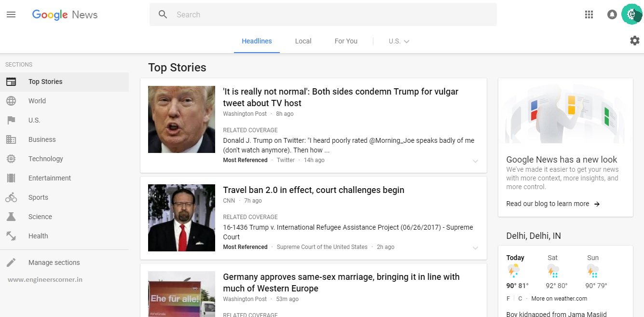Open the For You tab
This screenshot has height=317, width=644.
346,41
